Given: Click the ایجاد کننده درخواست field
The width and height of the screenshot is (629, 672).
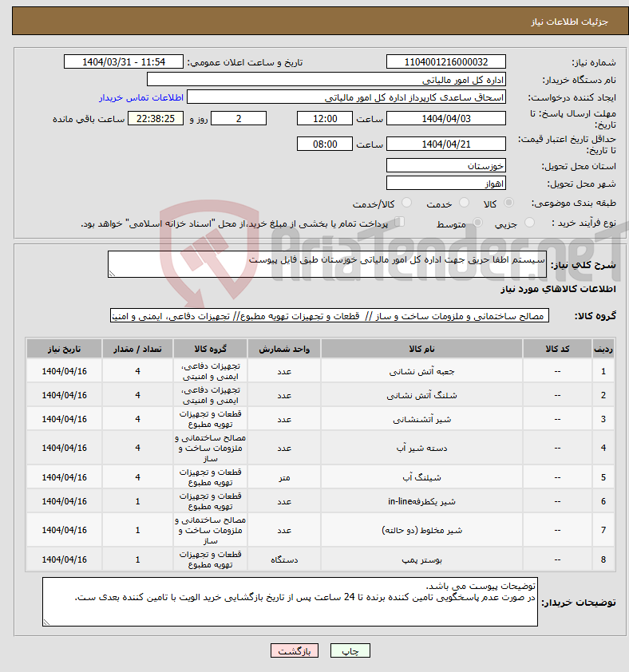Looking at the screenshot, I should 346,97.
